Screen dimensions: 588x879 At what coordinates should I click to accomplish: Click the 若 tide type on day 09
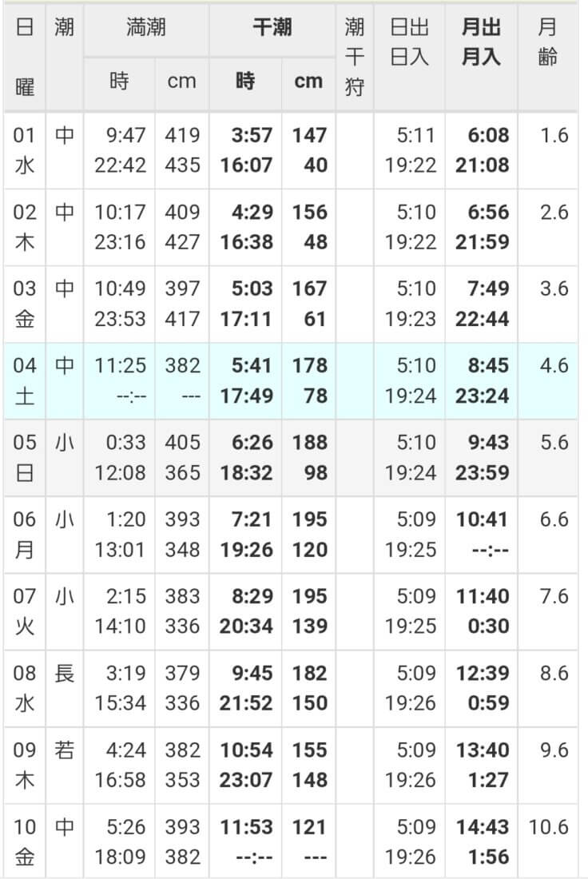click(65, 750)
